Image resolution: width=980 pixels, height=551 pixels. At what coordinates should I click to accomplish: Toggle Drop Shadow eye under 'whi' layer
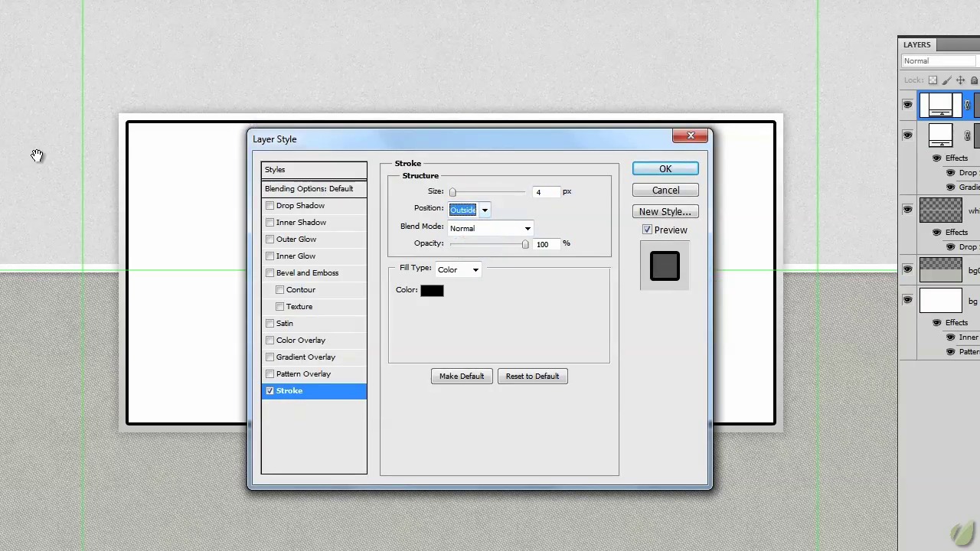950,246
